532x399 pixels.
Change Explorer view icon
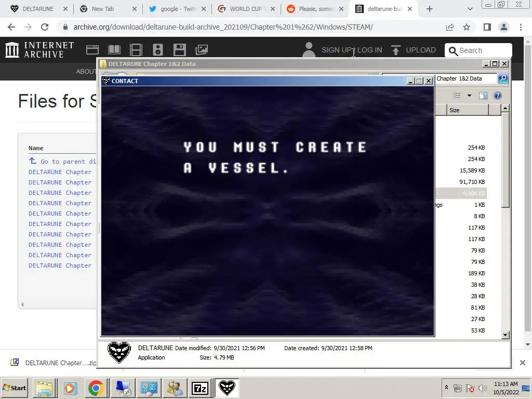pyautogui.click(x=457, y=96)
